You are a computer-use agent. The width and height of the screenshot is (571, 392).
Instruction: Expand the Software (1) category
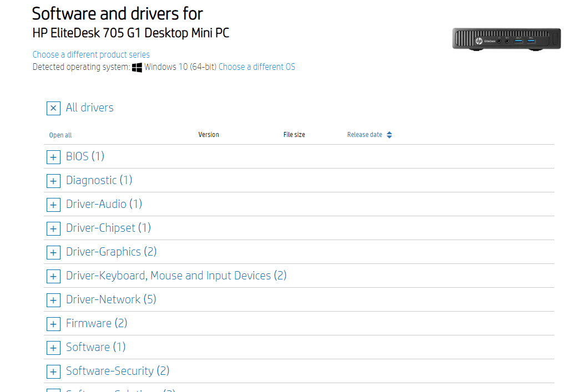pyautogui.click(x=53, y=348)
